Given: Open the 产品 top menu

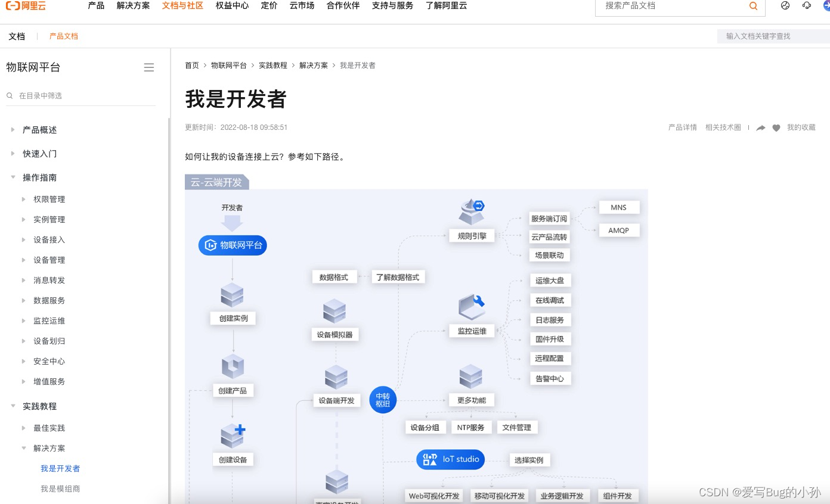Looking at the screenshot, I should [96, 5].
